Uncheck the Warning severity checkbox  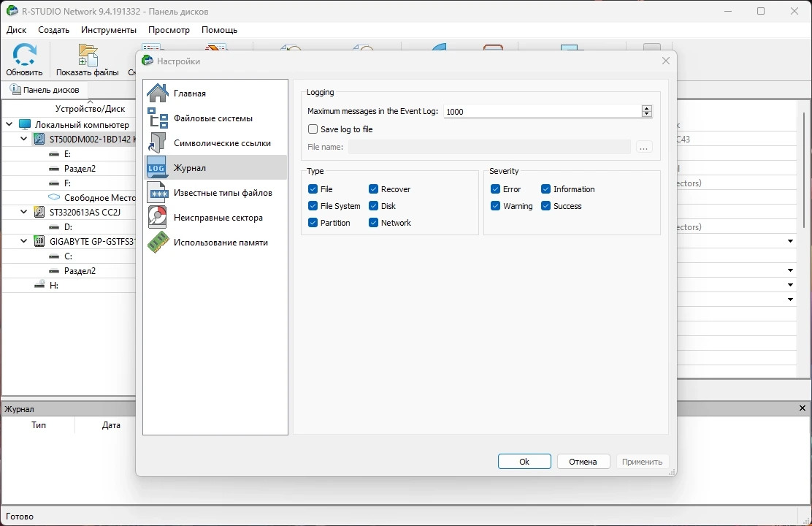(x=496, y=206)
